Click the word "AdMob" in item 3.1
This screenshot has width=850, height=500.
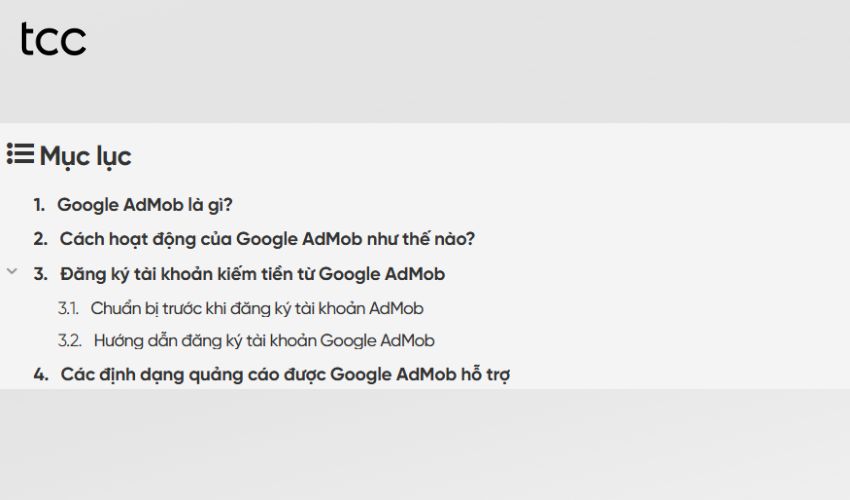(x=397, y=308)
